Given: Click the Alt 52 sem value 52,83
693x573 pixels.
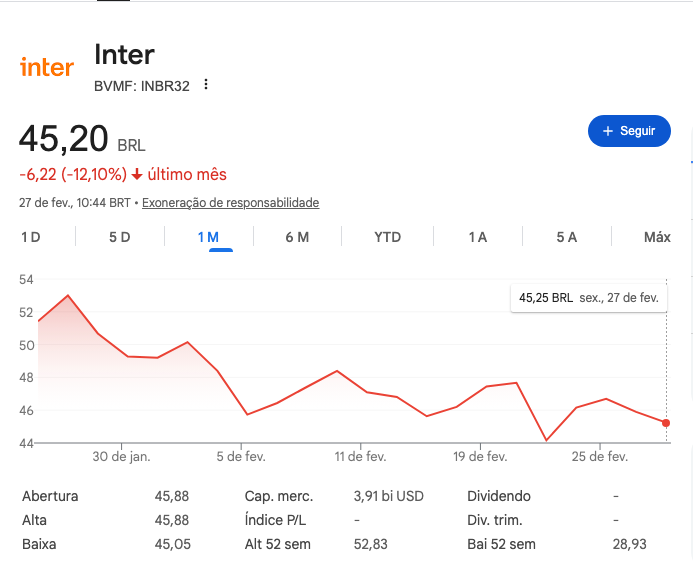Looking at the screenshot, I should coord(370,544).
